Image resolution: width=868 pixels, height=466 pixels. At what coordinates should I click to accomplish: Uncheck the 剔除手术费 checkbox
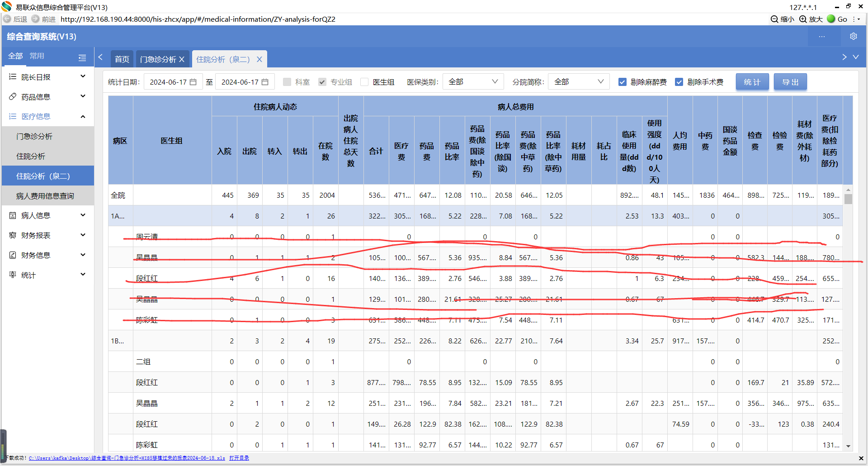point(679,82)
